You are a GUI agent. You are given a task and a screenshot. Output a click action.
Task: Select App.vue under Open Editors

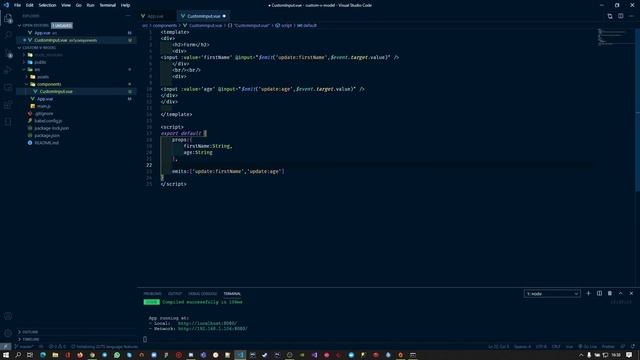click(42, 33)
